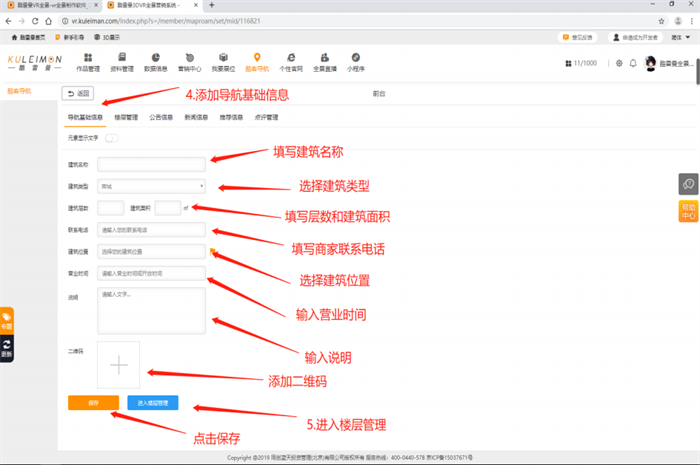Open the browser profile icon
This screenshot has width=700, height=465.
tap(678, 21)
